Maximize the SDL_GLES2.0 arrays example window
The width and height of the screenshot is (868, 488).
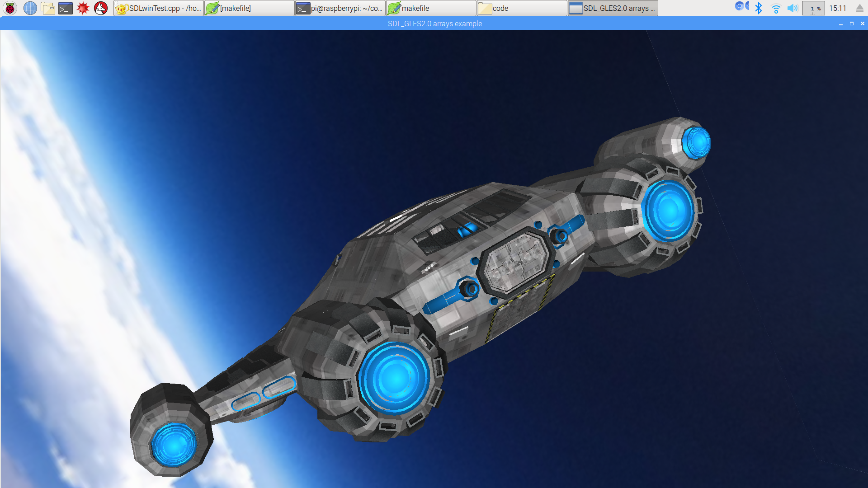(x=852, y=23)
